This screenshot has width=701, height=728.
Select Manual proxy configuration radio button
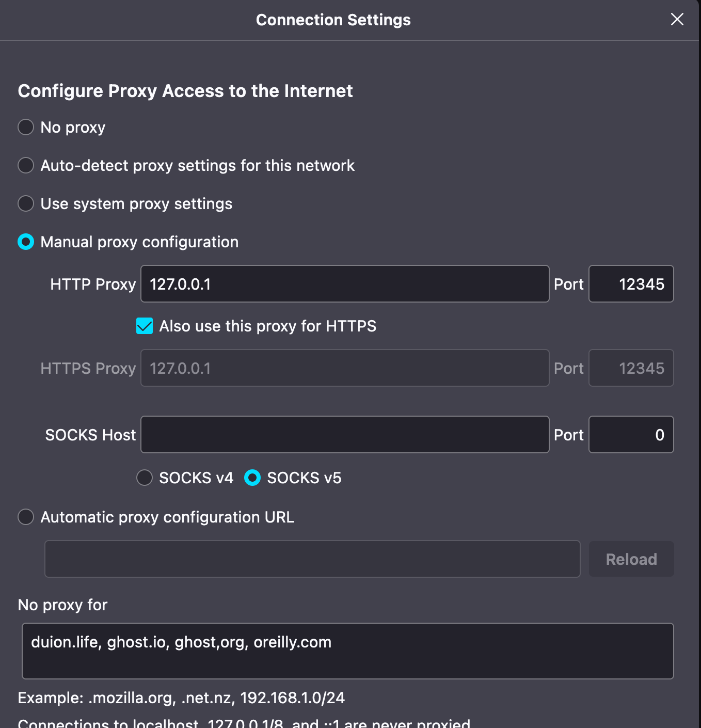tap(26, 242)
